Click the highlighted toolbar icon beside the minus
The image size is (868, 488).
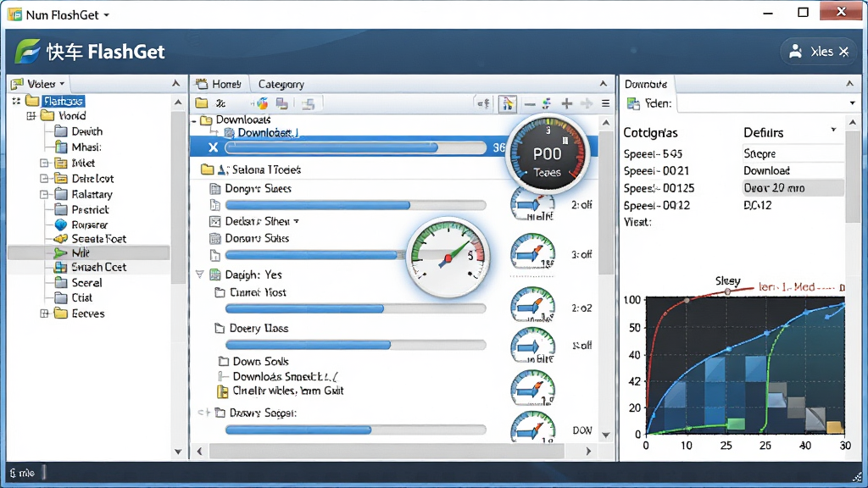coord(508,103)
